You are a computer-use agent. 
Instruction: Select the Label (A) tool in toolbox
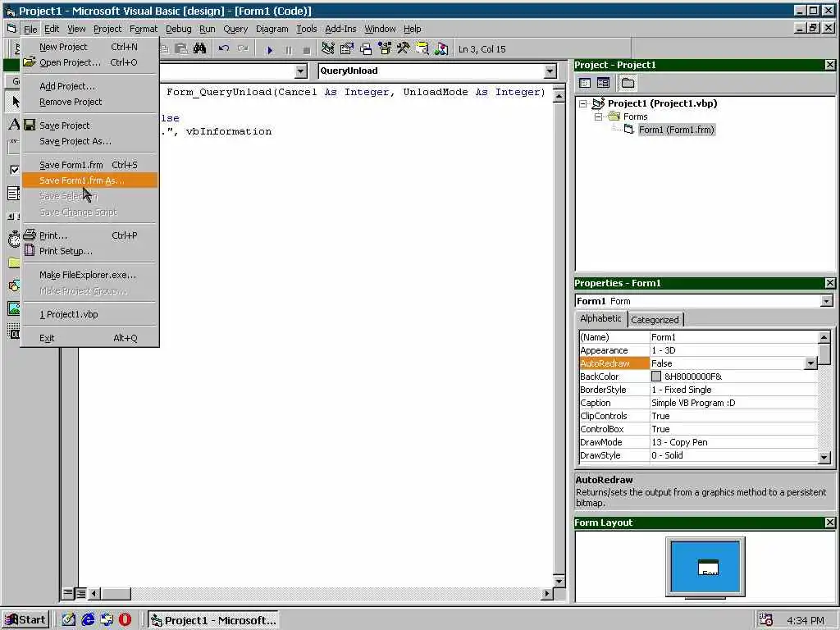click(14, 125)
